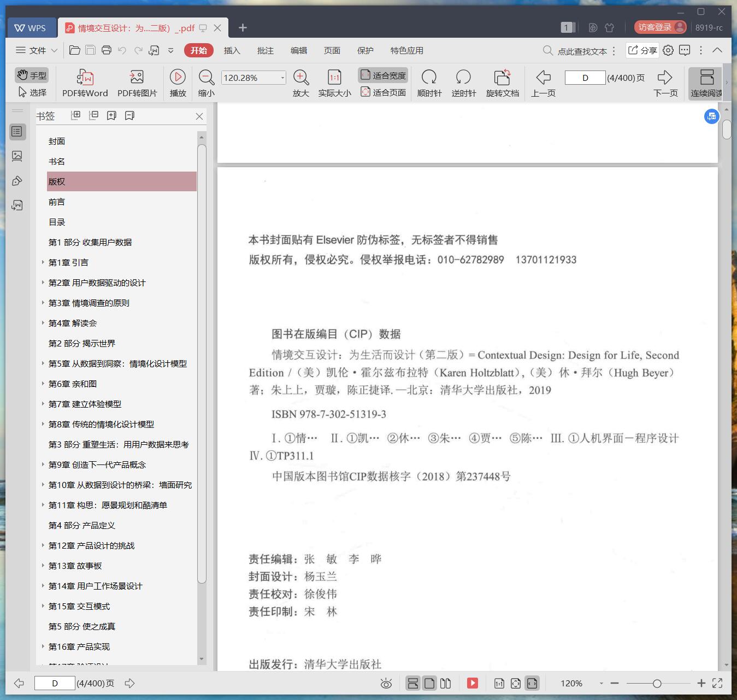Open the comments speech bubble icon
The height and width of the screenshot is (700, 737).
coord(685,50)
